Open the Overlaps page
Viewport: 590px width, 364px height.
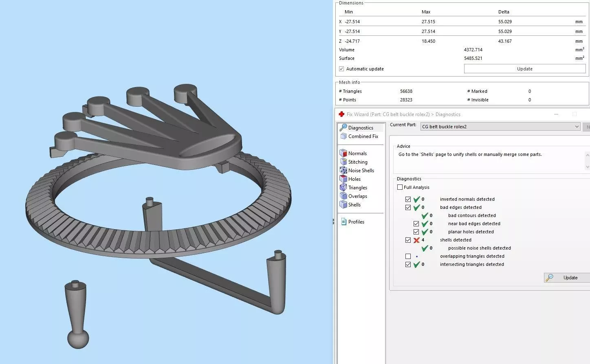(x=358, y=196)
